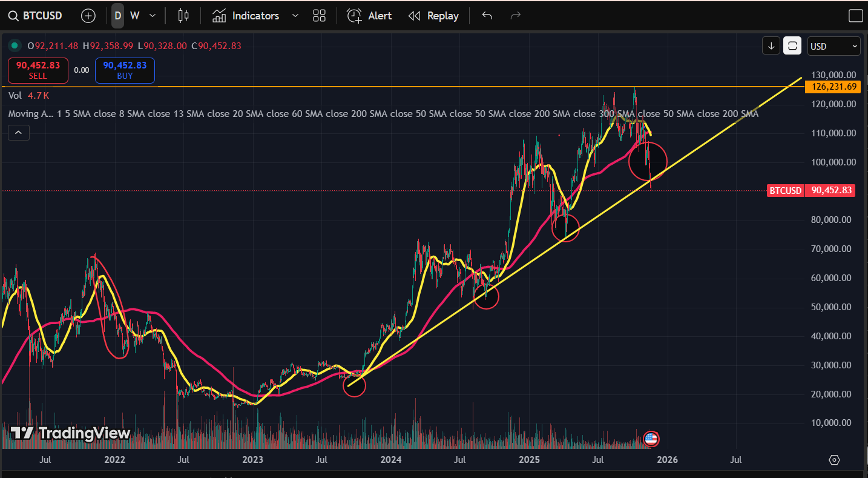
Task: Open the Indicators dialog
Action: tap(246, 16)
